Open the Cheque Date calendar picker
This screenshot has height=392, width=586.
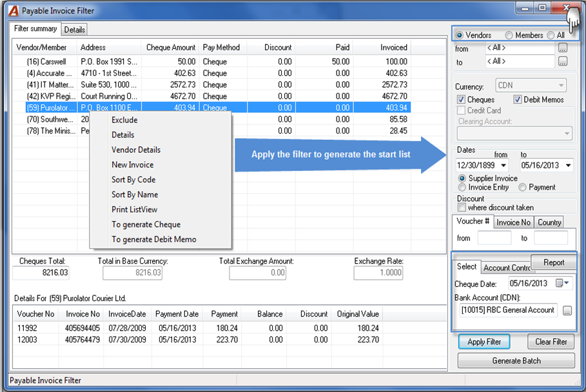click(562, 283)
